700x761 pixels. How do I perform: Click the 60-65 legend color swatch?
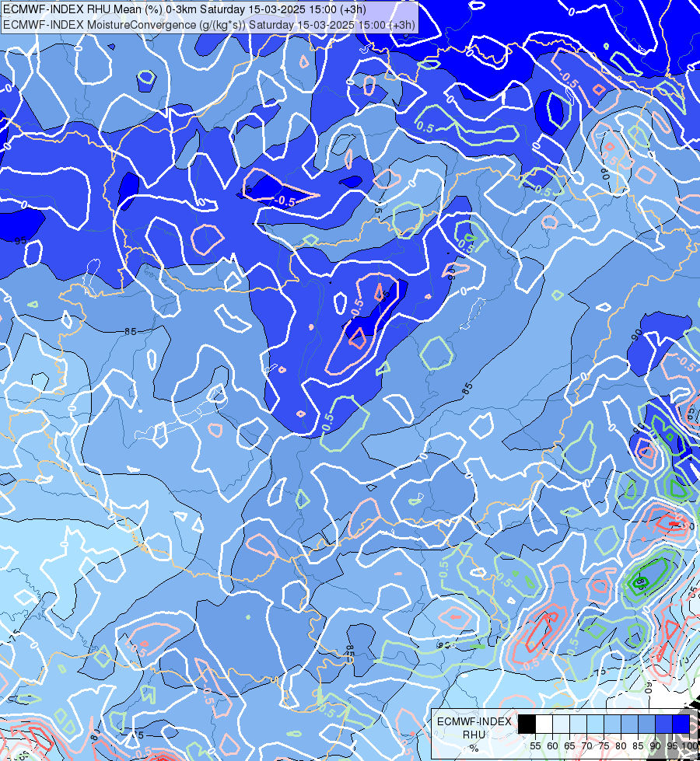[x=561, y=724]
